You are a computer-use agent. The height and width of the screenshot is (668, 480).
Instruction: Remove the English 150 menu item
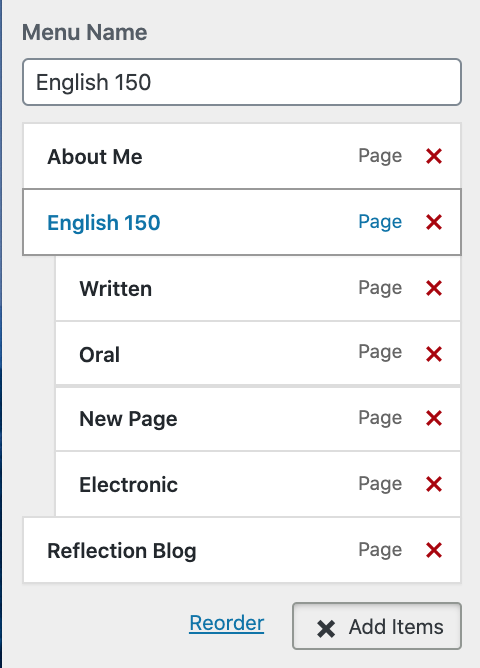pos(434,222)
